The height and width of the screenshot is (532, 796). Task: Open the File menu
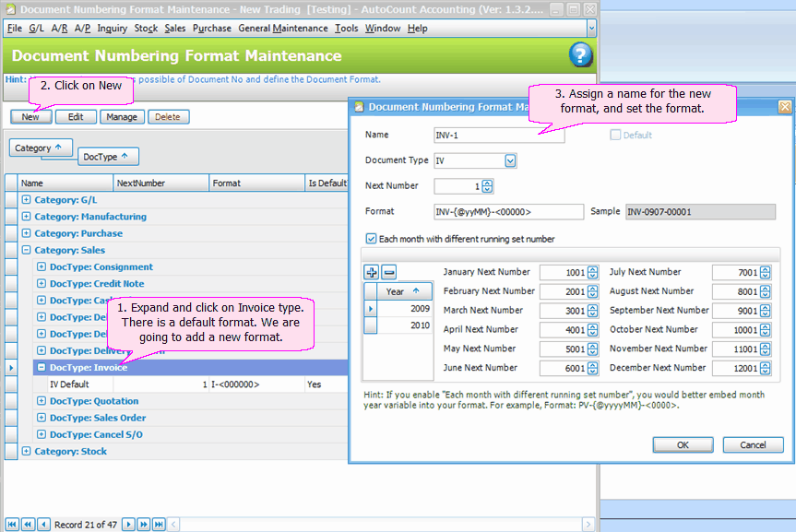14,29
